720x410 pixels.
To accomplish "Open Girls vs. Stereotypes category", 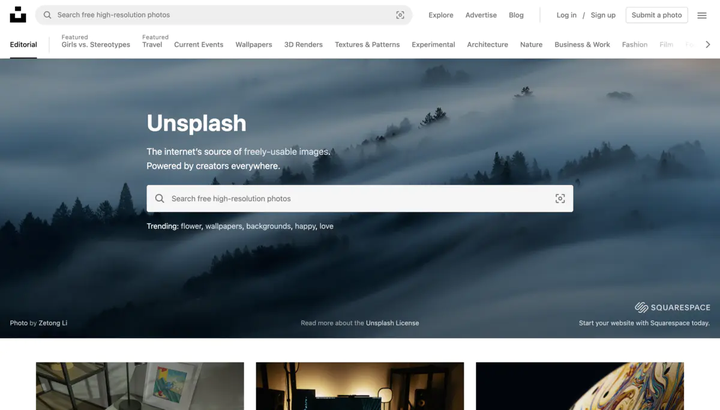I will [x=96, y=45].
